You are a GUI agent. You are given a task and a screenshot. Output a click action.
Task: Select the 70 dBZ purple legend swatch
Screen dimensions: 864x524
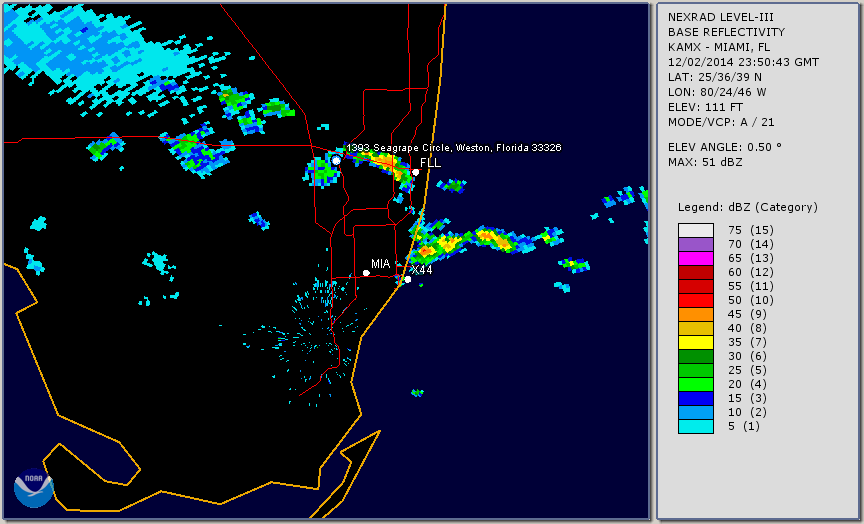pos(696,244)
